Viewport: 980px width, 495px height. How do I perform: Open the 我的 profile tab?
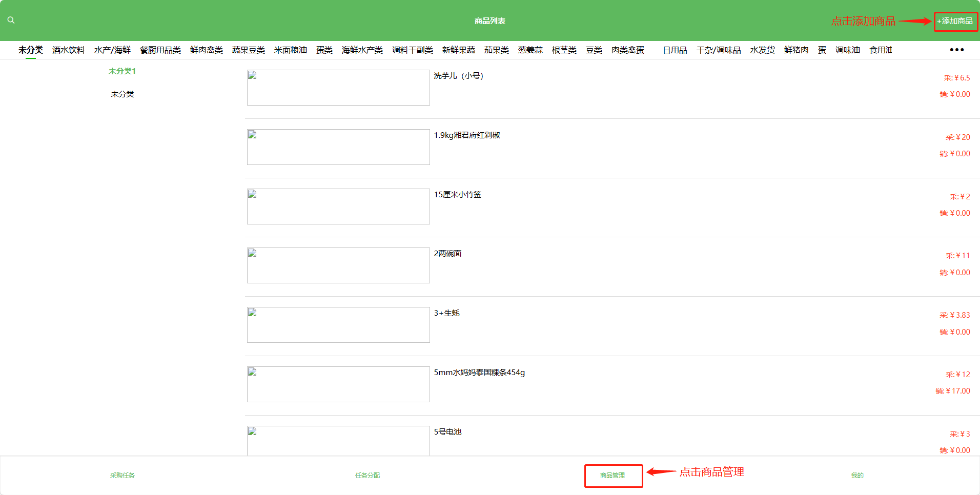(857, 476)
